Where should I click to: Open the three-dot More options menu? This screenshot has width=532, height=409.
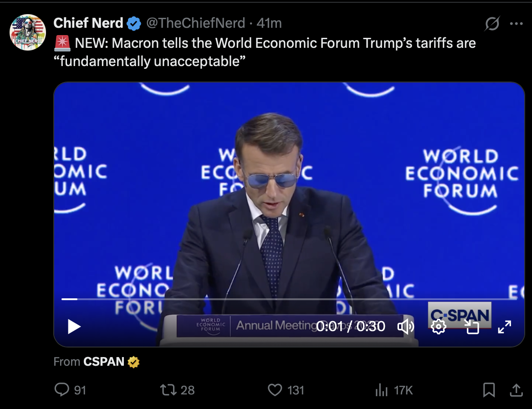coord(516,23)
